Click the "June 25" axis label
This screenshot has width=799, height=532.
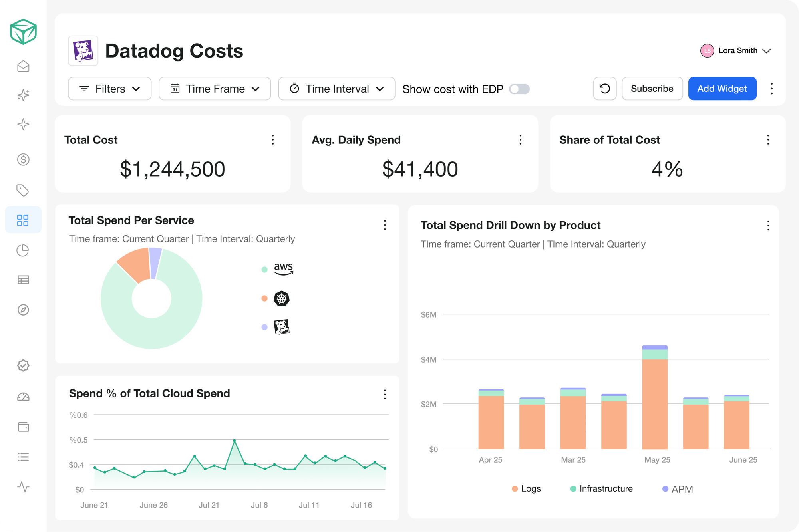(x=743, y=460)
